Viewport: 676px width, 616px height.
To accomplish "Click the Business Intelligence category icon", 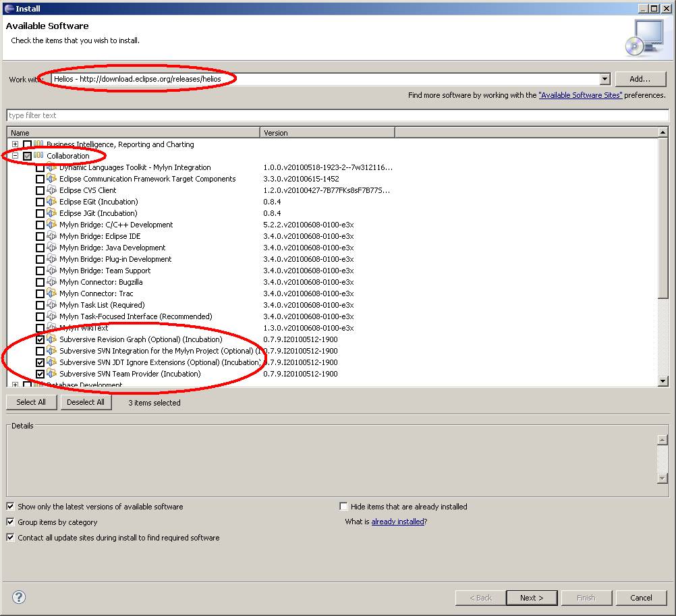I will pyautogui.click(x=38, y=144).
